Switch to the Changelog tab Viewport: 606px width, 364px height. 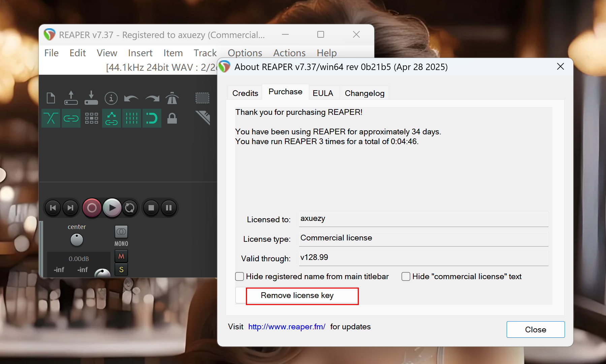[364, 93]
